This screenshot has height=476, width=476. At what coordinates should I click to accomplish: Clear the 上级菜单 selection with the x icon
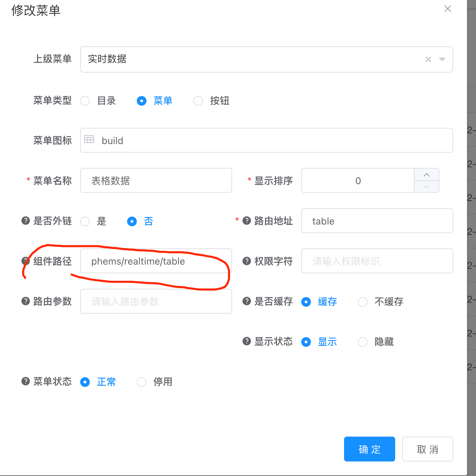(428, 59)
